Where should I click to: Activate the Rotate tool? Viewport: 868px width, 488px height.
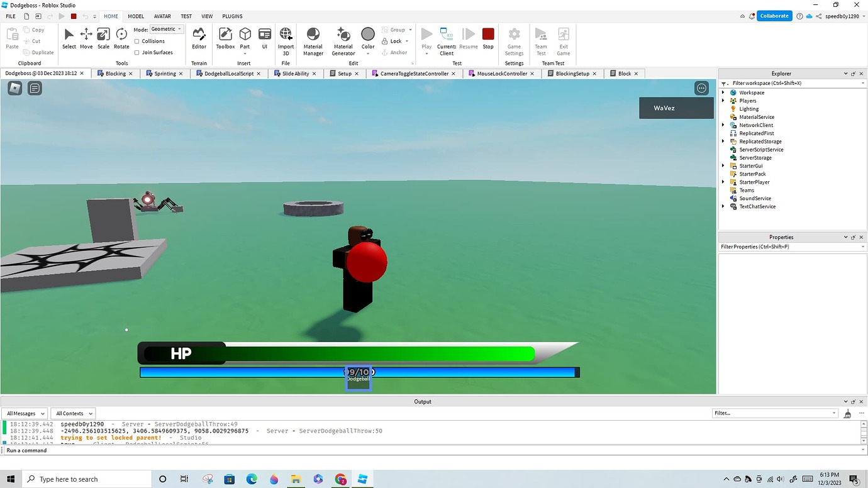pyautogui.click(x=121, y=38)
